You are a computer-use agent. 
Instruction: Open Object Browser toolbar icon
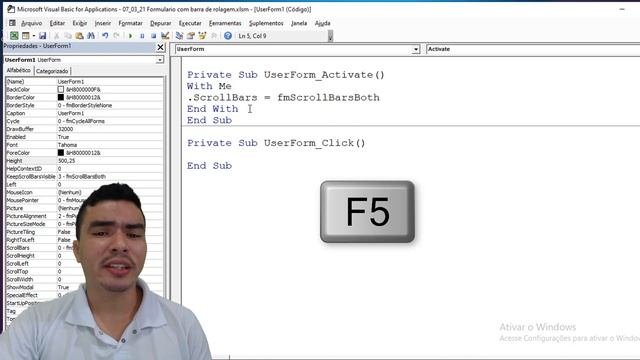point(202,36)
